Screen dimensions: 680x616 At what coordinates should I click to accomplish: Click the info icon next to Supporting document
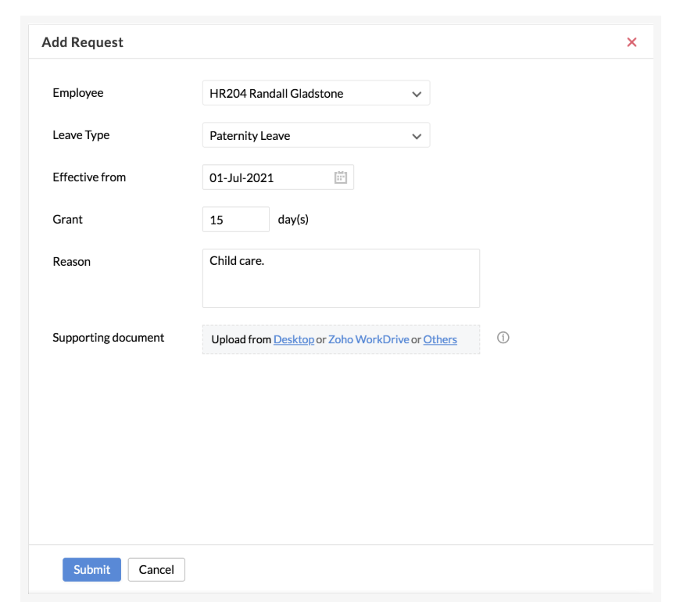coord(503,337)
